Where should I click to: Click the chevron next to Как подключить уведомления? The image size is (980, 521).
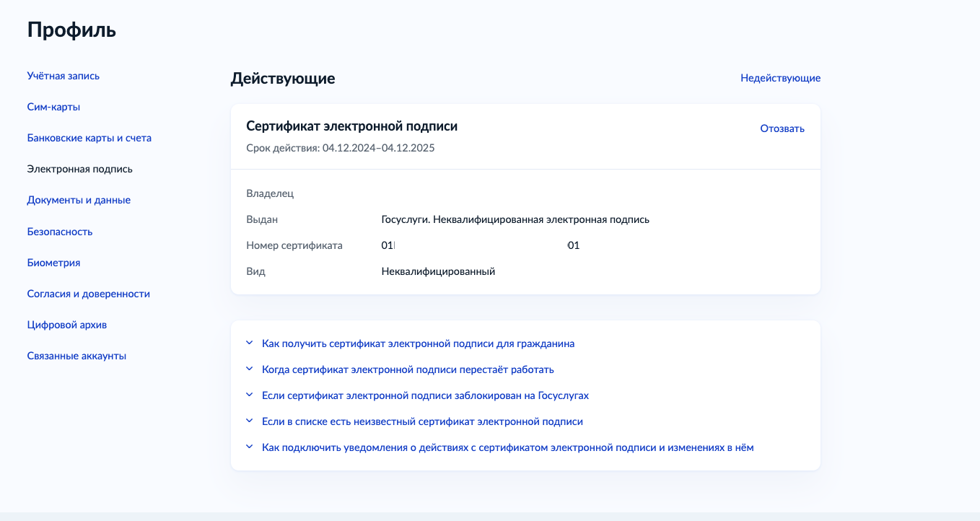click(x=250, y=447)
